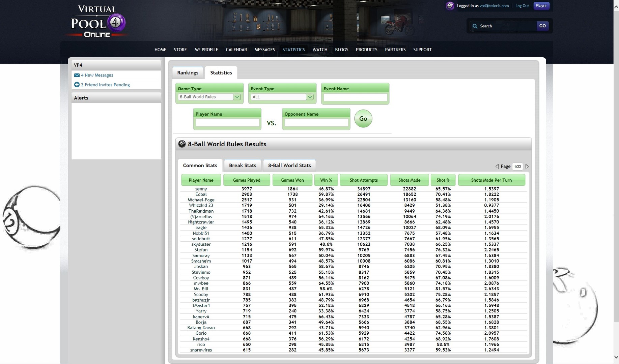
Task: Click the Log Out link
Action: [x=522, y=5]
